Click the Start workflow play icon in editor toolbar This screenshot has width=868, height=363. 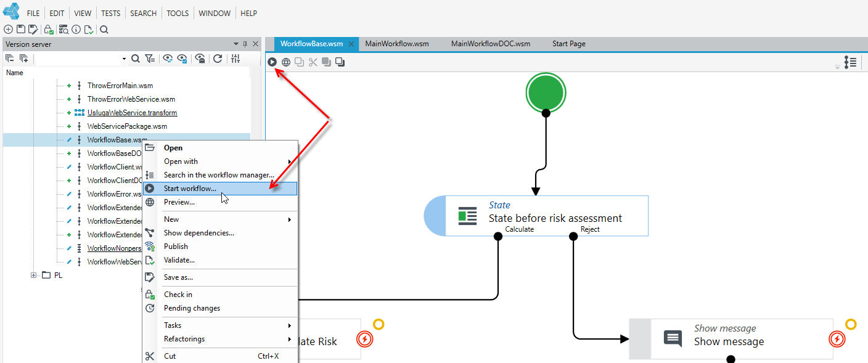point(272,62)
